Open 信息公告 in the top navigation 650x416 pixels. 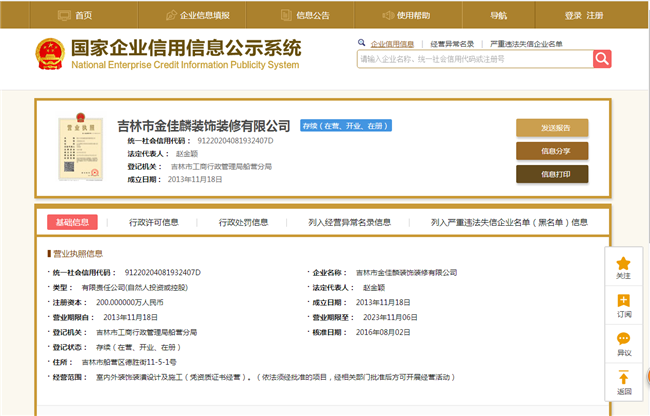[x=306, y=16]
